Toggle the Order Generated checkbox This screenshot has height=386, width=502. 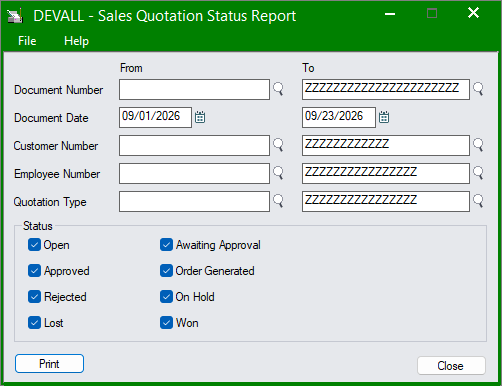(x=166, y=271)
